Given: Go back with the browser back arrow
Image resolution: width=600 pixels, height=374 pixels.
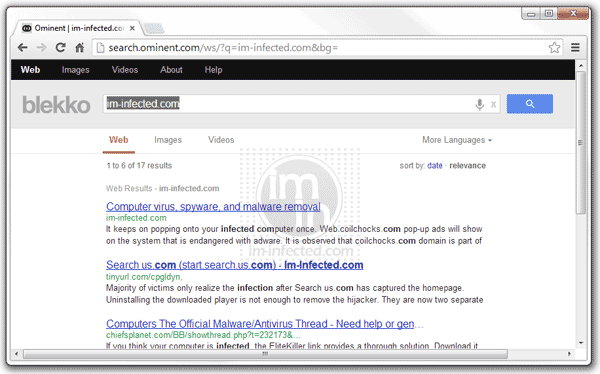Looking at the screenshot, I should pyautogui.click(x=23, y=47).
